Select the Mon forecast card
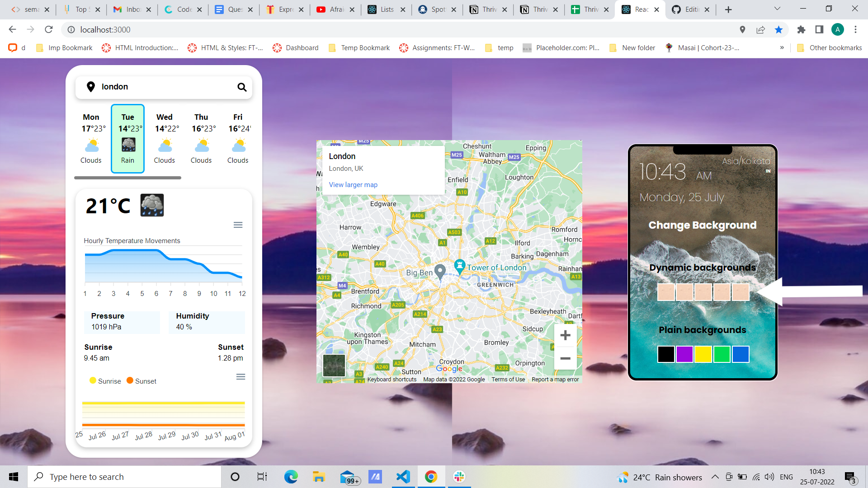The image size is (868, 488). point(91,139)
